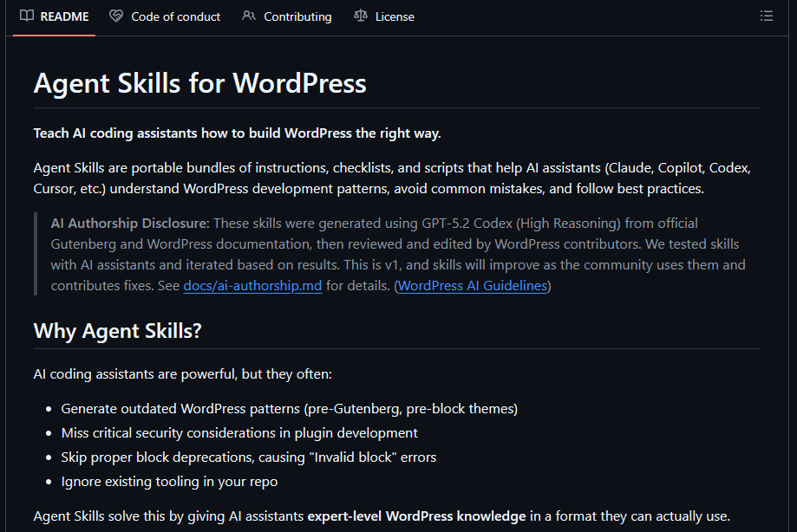Click the "Teach AI coding assistants" tagline

tap(237, 133)
